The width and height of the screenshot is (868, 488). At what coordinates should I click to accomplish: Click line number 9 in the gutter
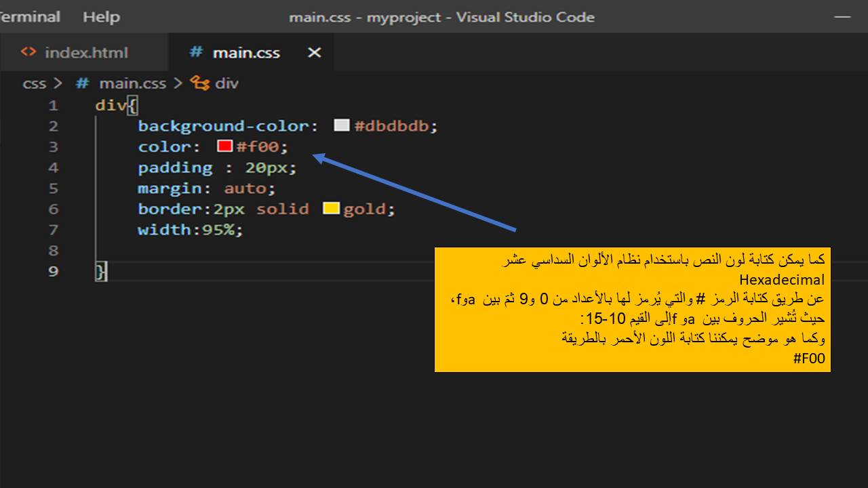tap(53, 271)
